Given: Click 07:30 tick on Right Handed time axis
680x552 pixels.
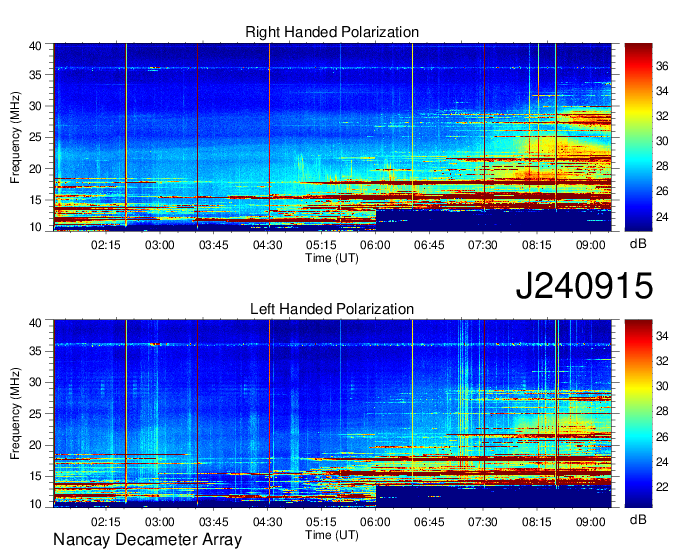Looking at the screenshot, I should pyautogui.click(x=483, y=245).
